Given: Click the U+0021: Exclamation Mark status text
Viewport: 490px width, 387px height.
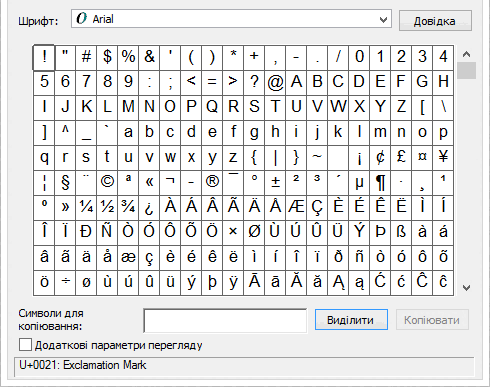Looking at the screenshot, I should pos(83,365).
